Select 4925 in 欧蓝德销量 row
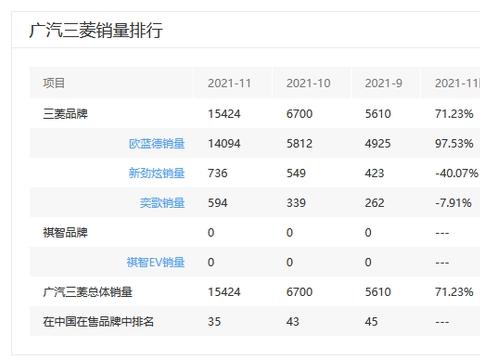 (x=378, y=144)
